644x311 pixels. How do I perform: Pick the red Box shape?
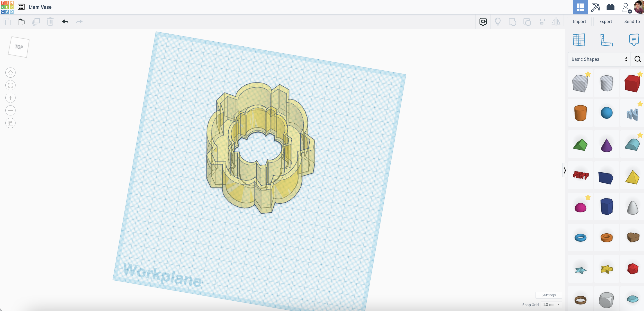pyautogui.click(x=632, y=83)
